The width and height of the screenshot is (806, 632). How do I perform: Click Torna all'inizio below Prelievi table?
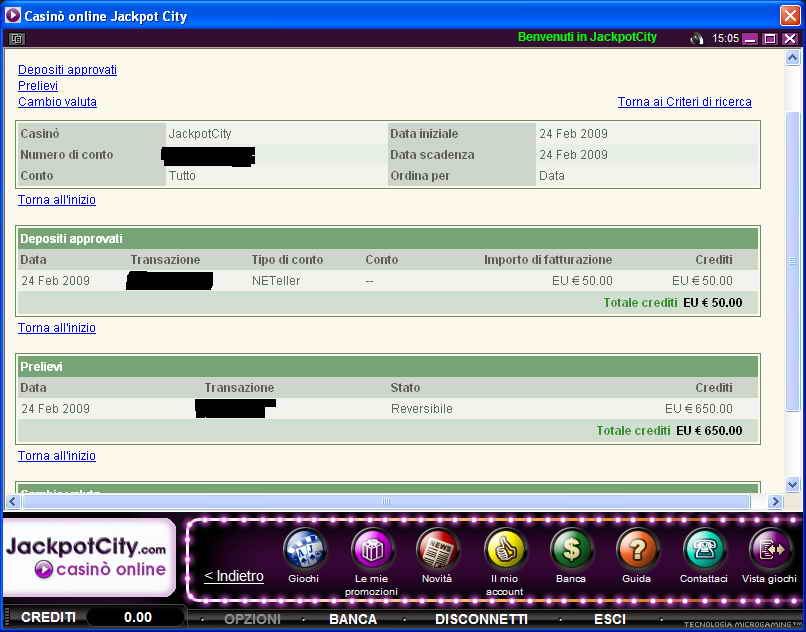click(57, 456)
